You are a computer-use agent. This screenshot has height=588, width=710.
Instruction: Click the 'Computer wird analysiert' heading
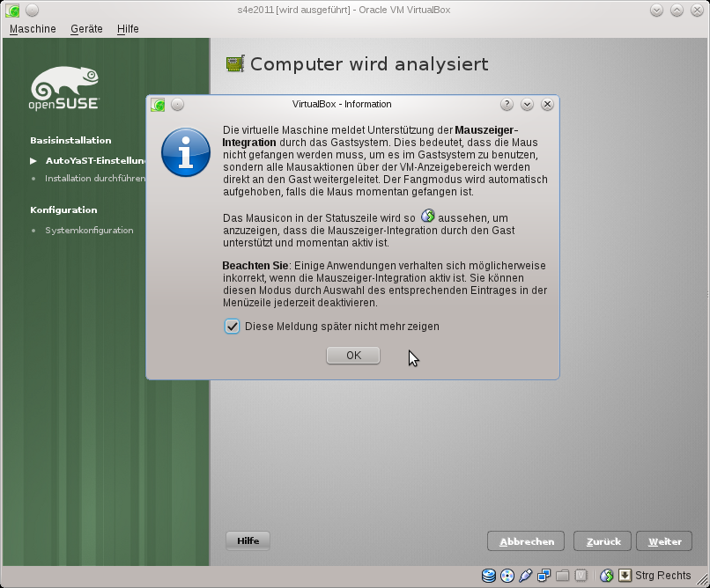coord(369,64)
